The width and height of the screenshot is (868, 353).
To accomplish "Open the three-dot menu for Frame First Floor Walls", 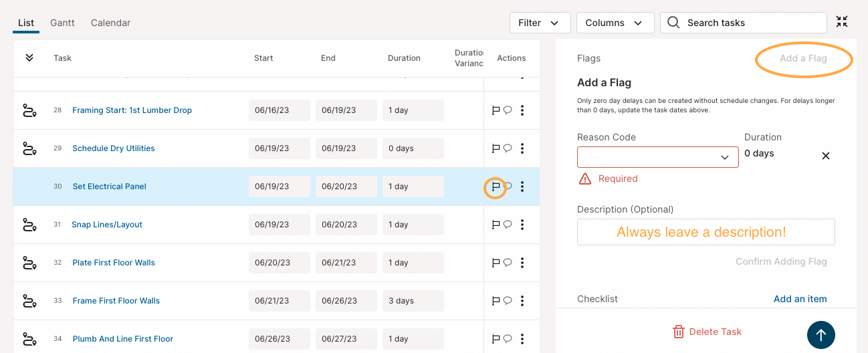I will pos(522,301).
